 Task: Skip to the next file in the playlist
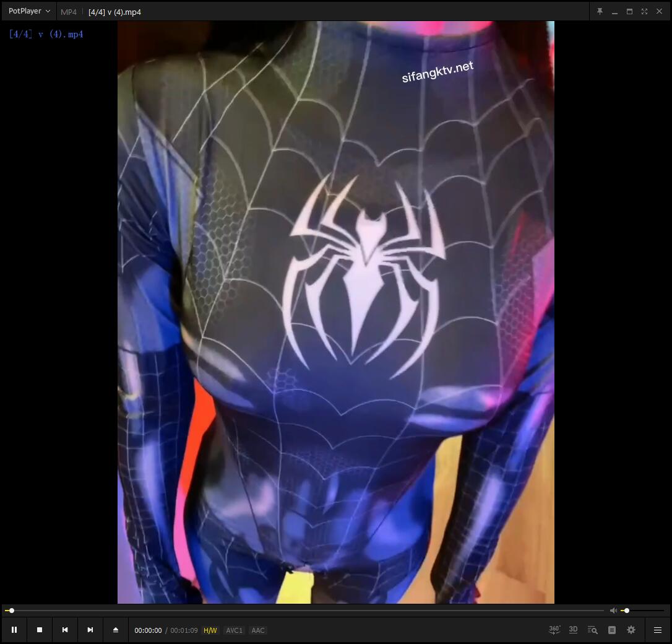(x=90, y=630)
